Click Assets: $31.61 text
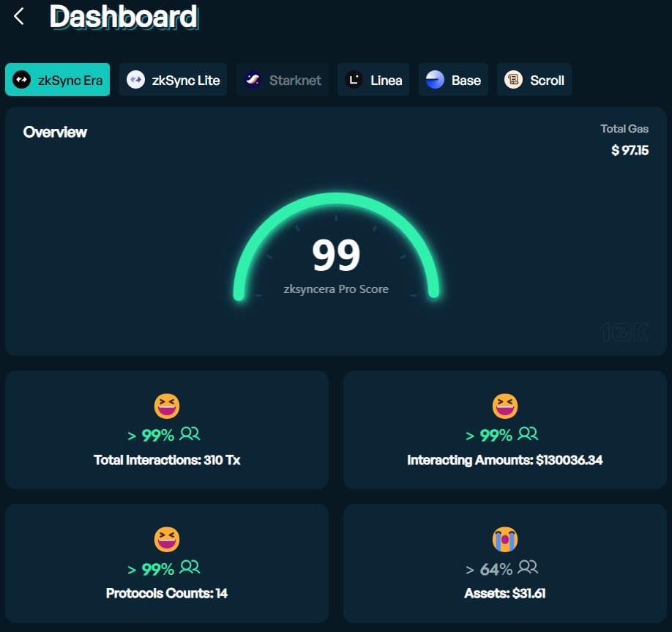Screen dimensions: 672x632 [505, 593]
